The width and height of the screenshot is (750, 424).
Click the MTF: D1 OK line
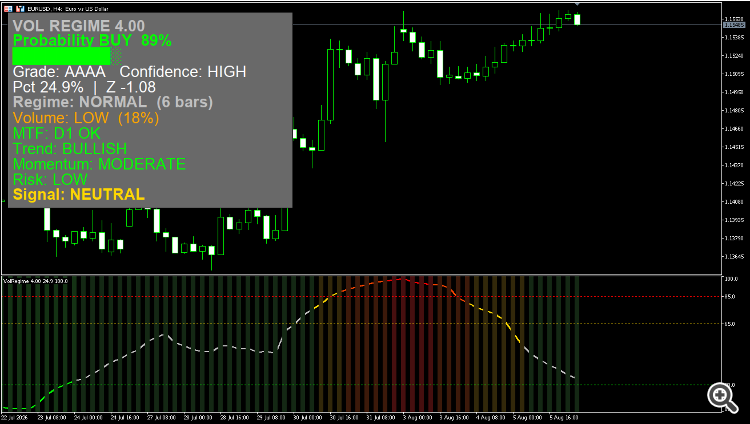56,133
